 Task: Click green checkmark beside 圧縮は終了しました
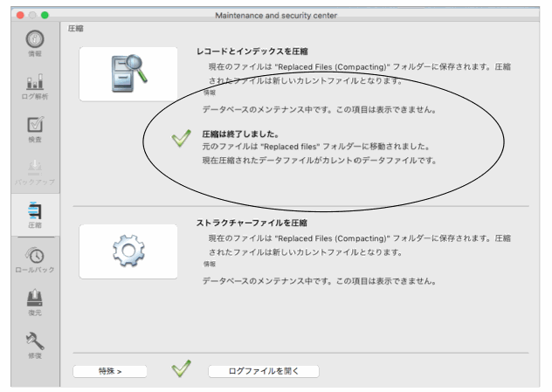181,138
